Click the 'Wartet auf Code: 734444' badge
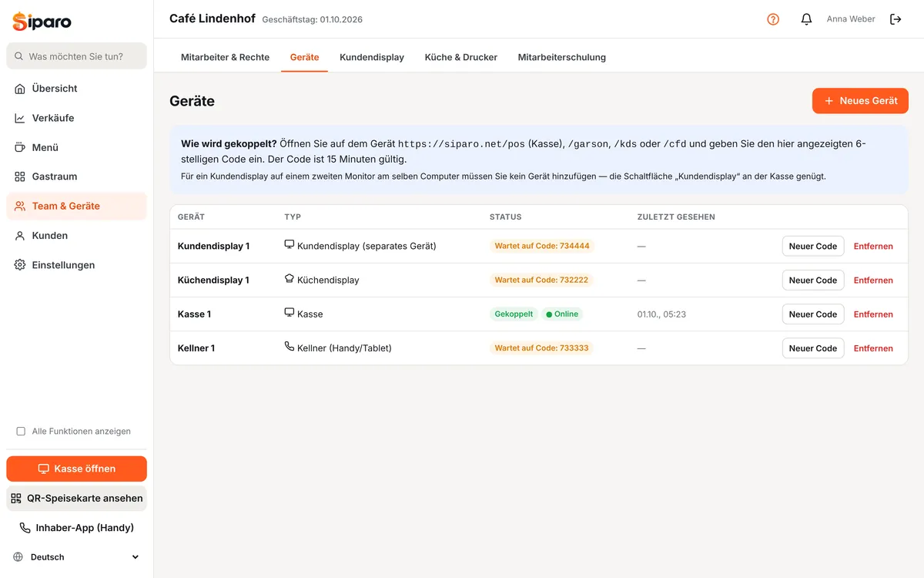The width and height of the screenshot is (924, 578). 542,246
